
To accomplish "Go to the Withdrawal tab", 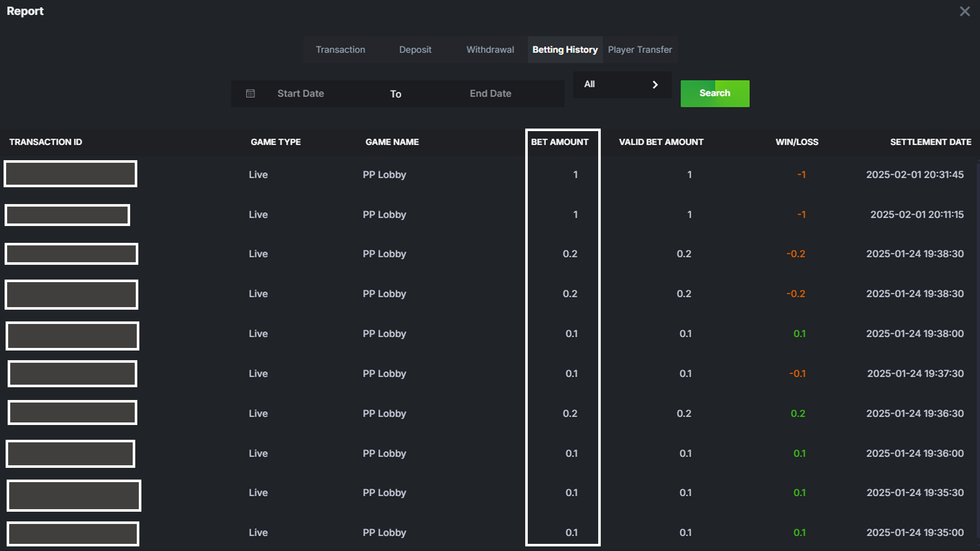I will click(x=490, y=49).
